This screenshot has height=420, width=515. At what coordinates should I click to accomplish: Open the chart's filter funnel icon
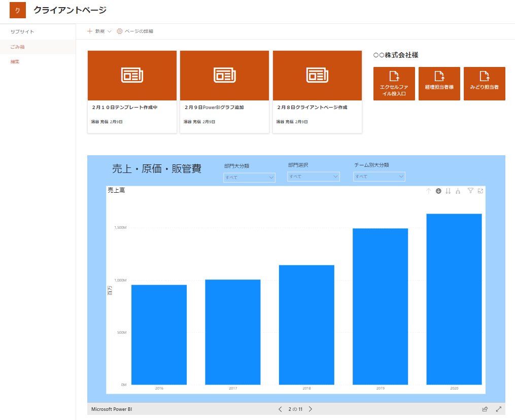pyautogui.click(x=470, y=191)
